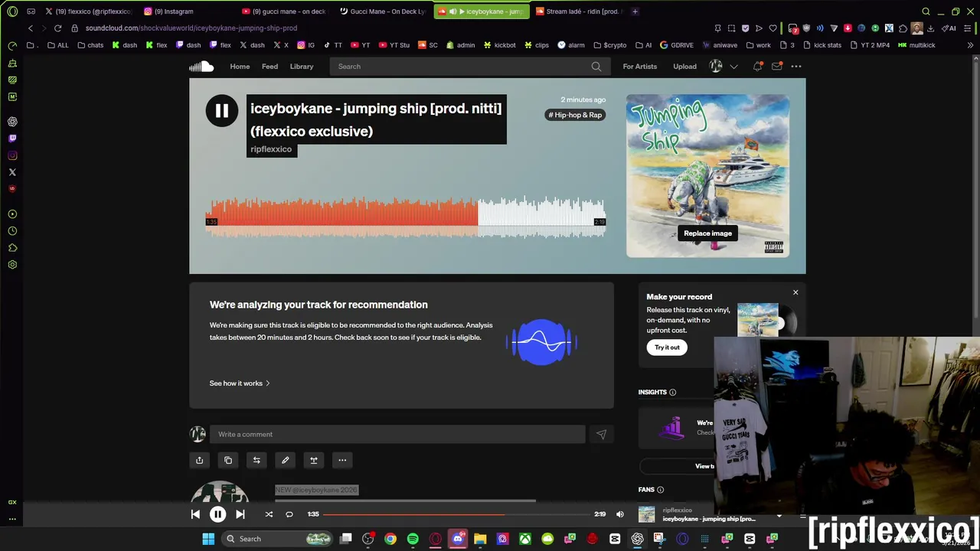This screenshot has width=980, height=551.
Task: Open the search magnifier icon in SoundCloud header
Action: 596,67
